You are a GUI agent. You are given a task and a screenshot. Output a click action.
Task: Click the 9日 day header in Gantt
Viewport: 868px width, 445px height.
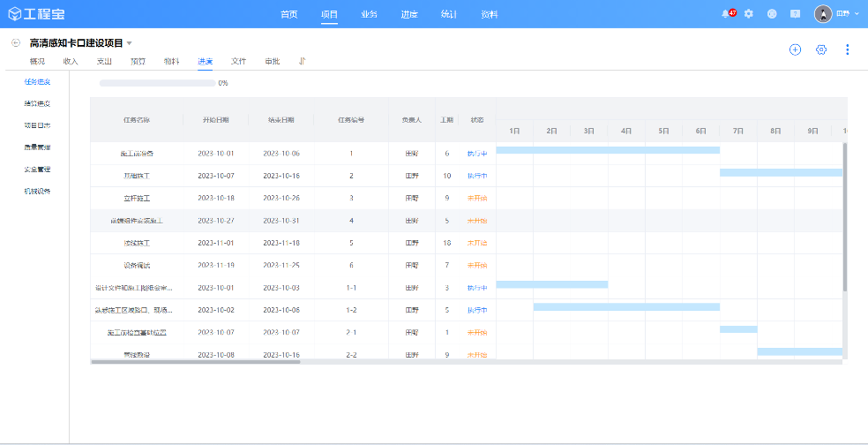click(x=812, y=132)
